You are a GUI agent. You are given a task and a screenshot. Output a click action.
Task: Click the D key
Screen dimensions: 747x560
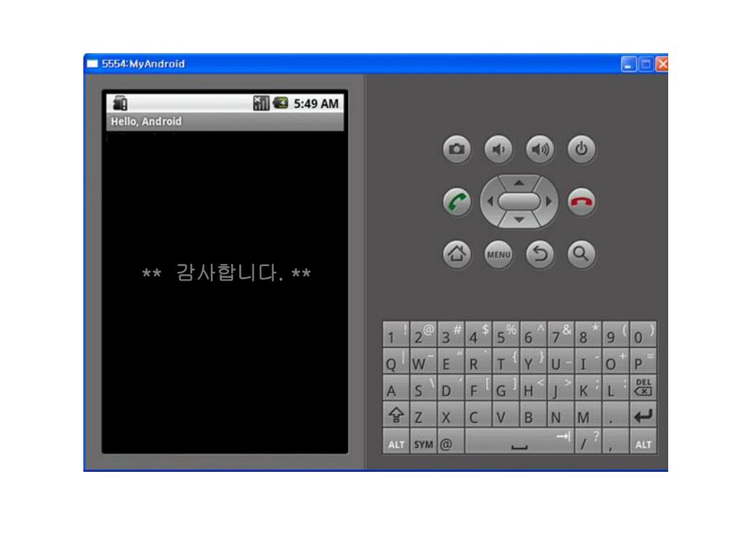point(451,387)
